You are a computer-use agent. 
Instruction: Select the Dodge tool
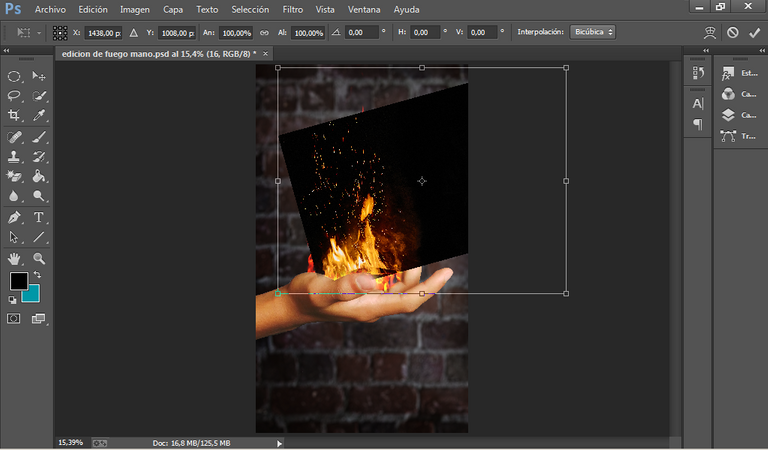39,196
